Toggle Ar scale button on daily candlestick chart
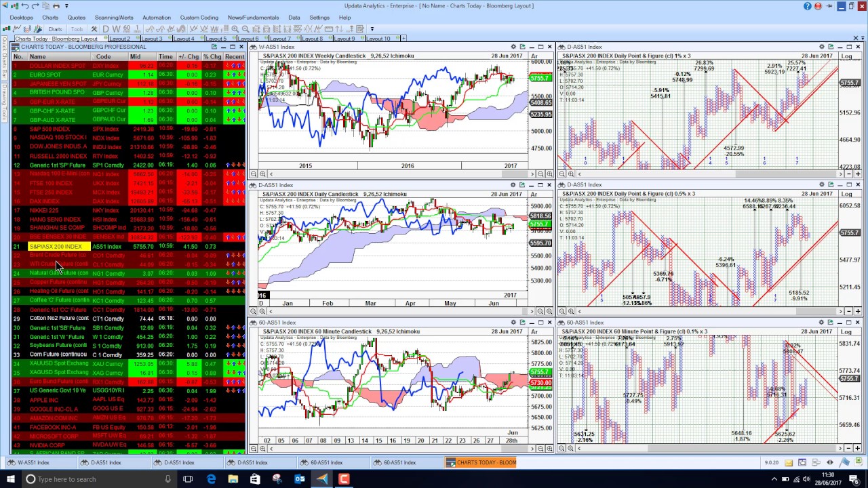 [x=534, y=194]
